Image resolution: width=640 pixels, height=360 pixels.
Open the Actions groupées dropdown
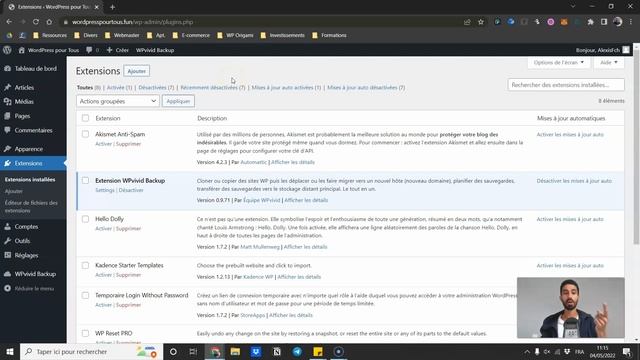pos(118,101)
